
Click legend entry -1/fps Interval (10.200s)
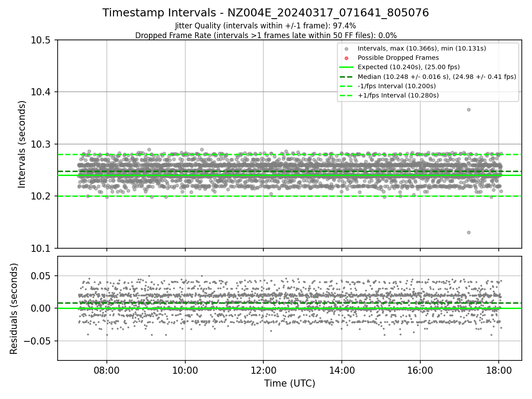(396, 86)
